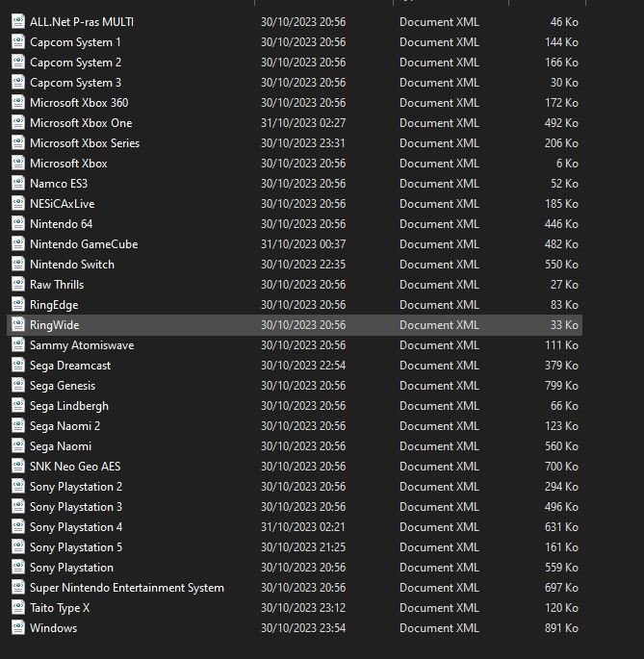
Task: Click the file icon for Capcom System 2
Action: (18, 62)
